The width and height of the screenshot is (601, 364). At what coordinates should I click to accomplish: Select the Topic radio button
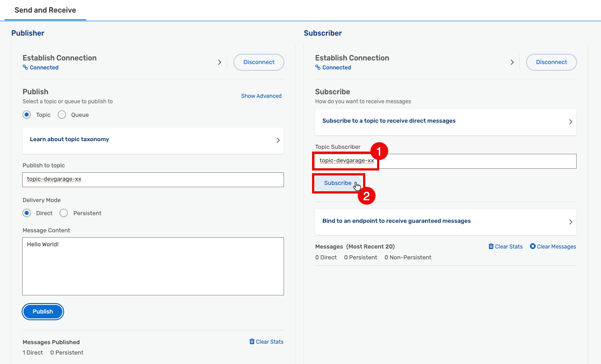click(x=27, y=115)
